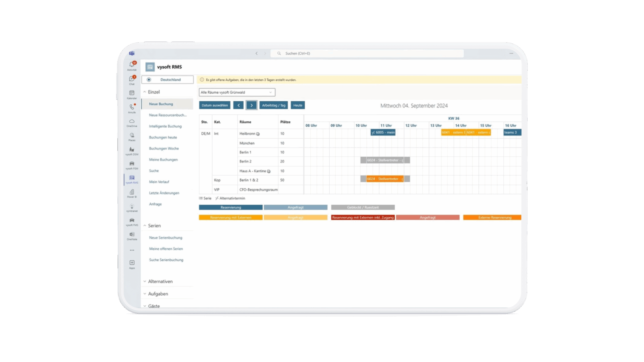Viewport: 644px width, 362px height.
Task: Expand the Gäste section
Action: pyautogui.click(x=145, y=306)
